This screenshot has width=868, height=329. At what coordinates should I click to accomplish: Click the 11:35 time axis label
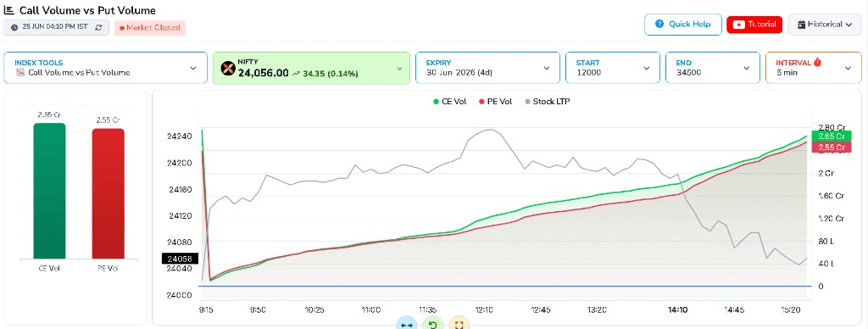[x=428, y=310]
